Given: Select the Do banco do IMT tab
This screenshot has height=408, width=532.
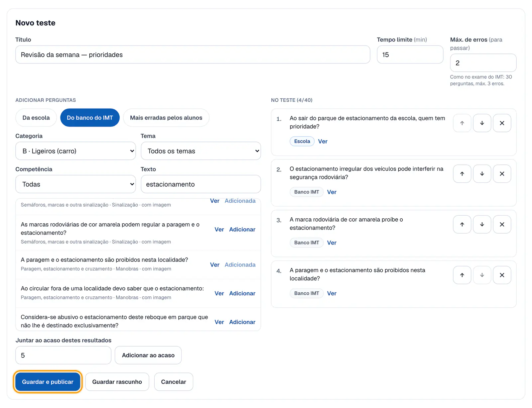Looking at the screenshot, I should (x=90, y=118).
